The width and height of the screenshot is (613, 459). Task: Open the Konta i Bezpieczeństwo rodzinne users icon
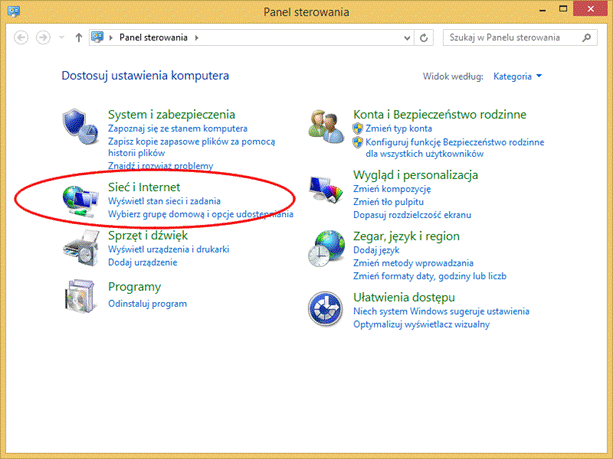pyautogui.click(x=326, y=127)
